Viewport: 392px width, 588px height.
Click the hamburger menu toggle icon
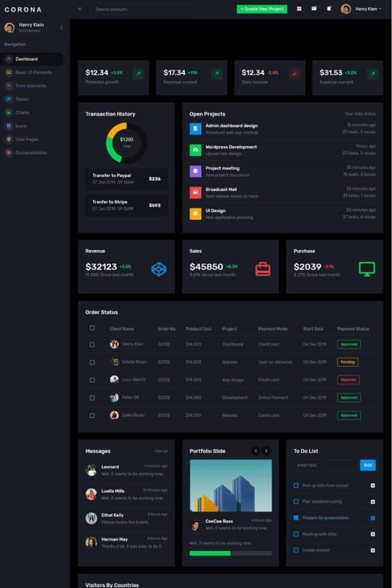point(80,9)
